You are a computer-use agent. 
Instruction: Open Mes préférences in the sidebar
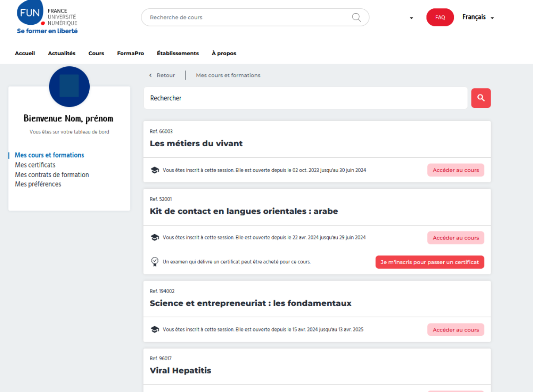[x=38, y=184]
